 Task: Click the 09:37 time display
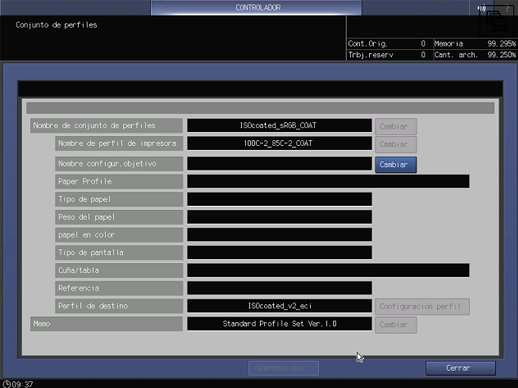pos(22,384)
